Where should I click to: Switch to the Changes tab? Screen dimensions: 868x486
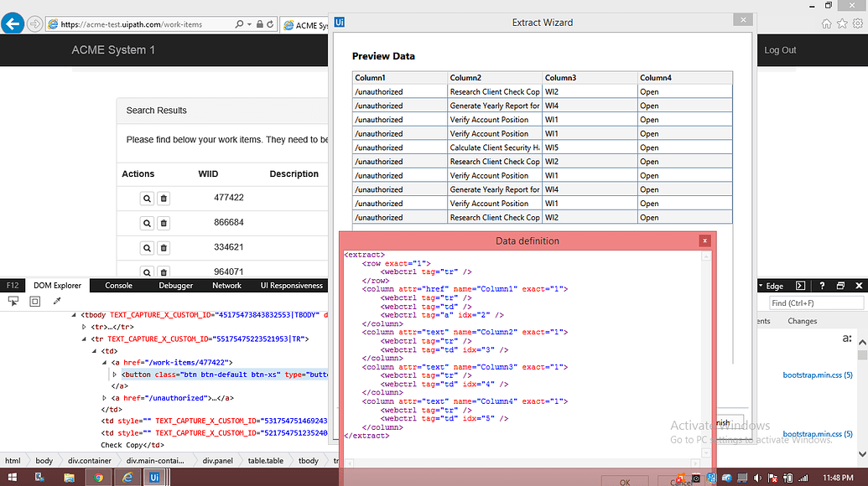pos(802,320)
